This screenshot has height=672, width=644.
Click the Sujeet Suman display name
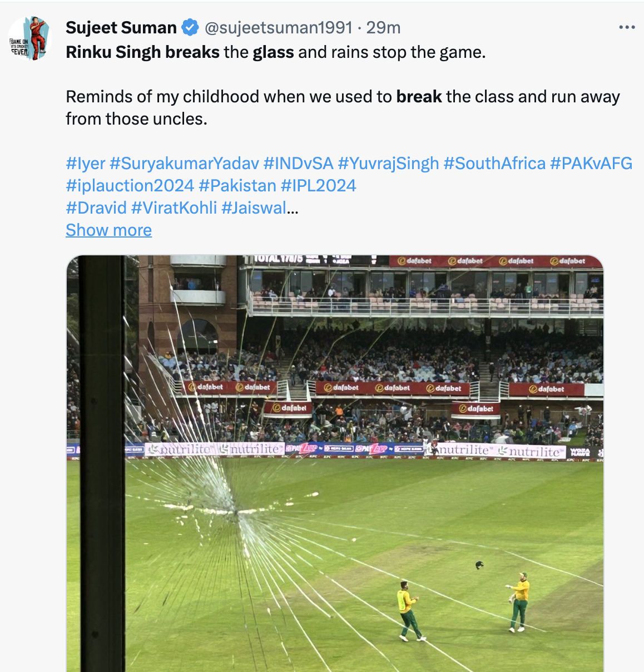[x=121, y=27]
